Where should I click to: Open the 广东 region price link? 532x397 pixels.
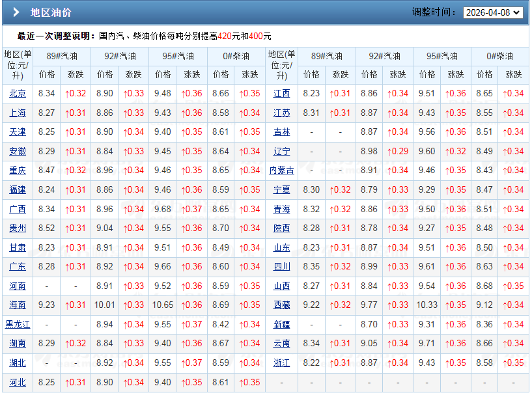coord(17,267)
